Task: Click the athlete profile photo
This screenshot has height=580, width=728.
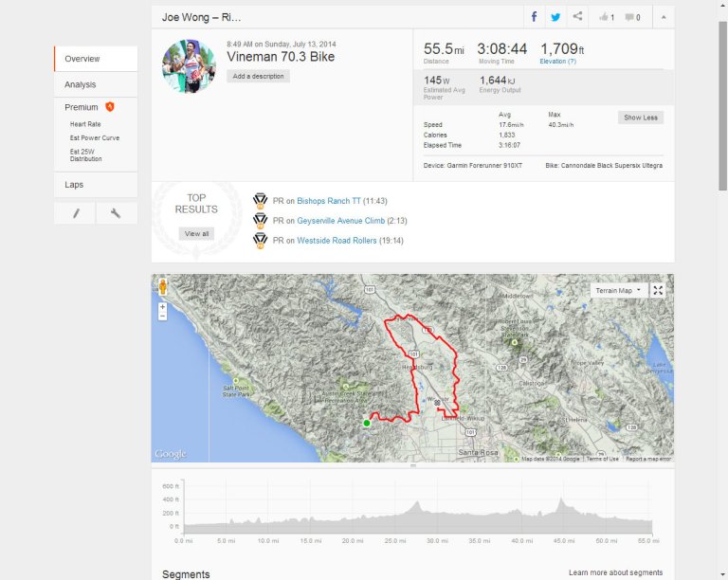Action: click(189, 65)
